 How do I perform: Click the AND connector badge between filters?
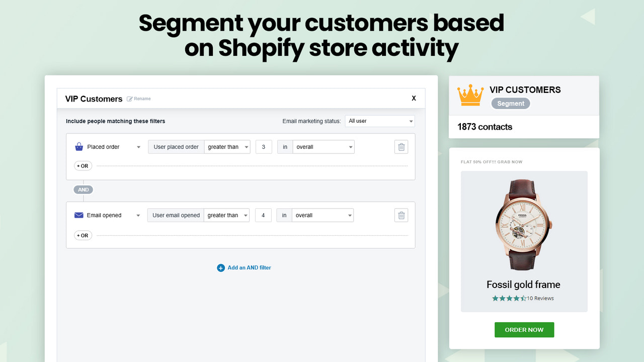tap(83, 190)
